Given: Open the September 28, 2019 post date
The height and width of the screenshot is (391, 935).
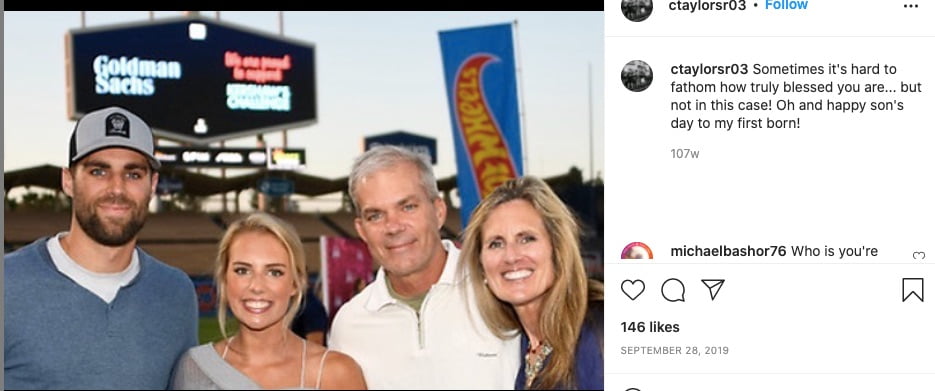Looking at the screenshot, I should [x=674, y=350].
